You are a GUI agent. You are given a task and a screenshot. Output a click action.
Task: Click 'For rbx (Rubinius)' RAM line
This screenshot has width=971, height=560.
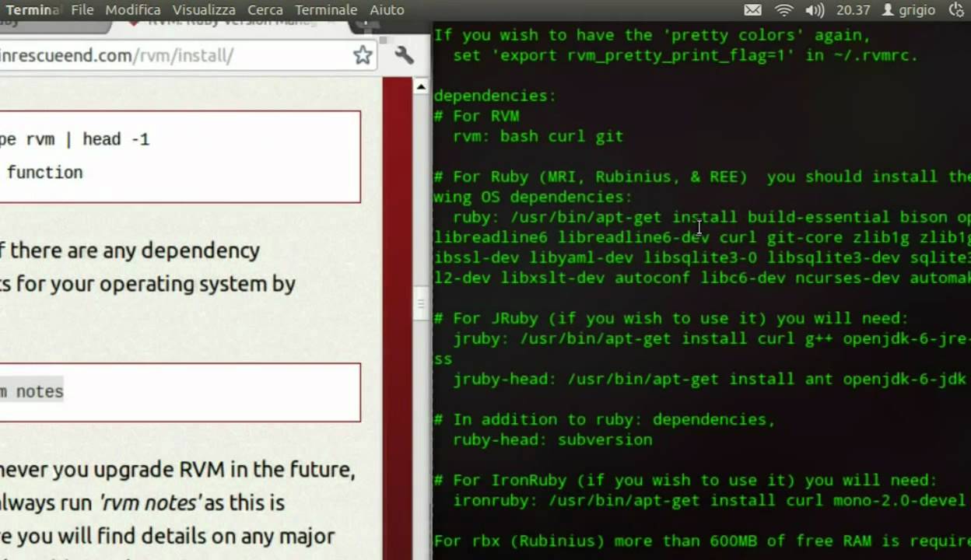click(702, 541)
